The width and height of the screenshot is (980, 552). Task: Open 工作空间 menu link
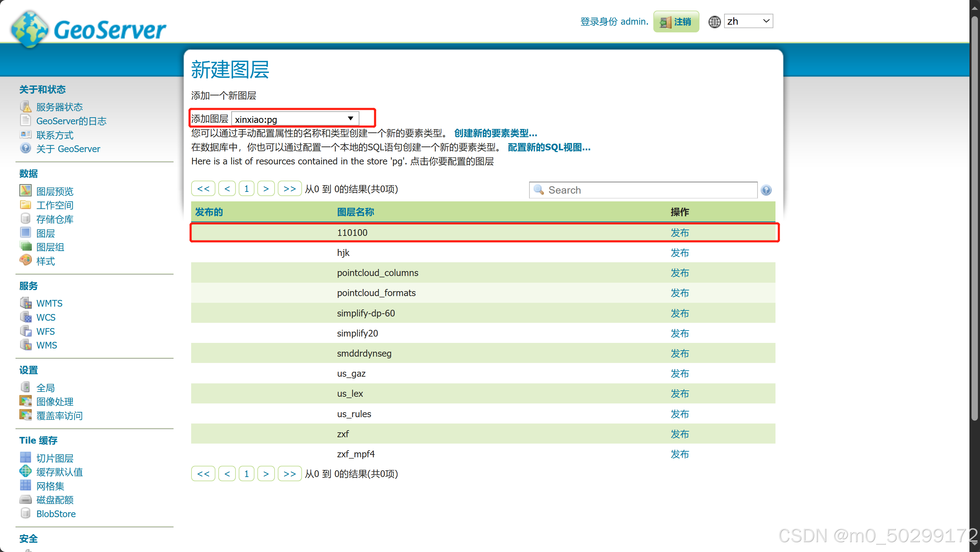(x=55, y=205)
